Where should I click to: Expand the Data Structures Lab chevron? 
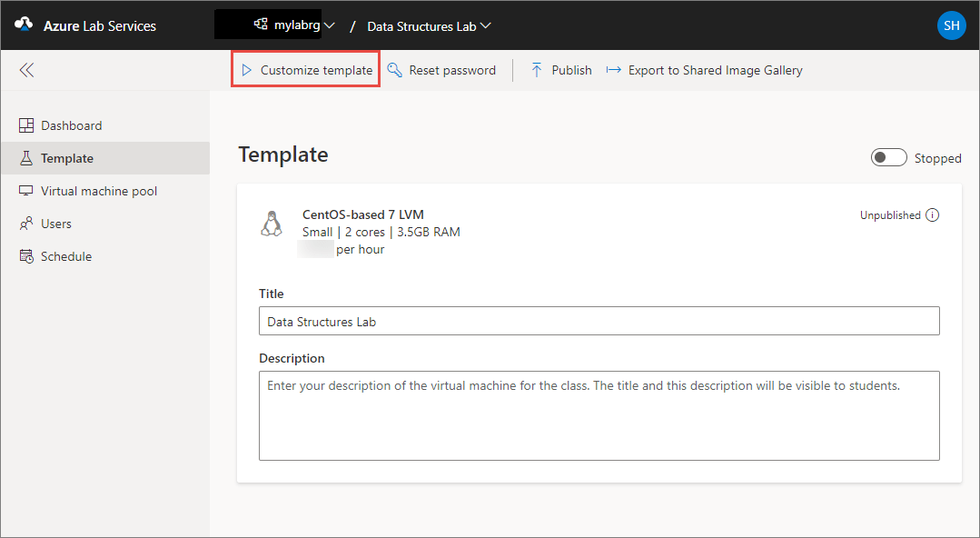tap(486, 25)
